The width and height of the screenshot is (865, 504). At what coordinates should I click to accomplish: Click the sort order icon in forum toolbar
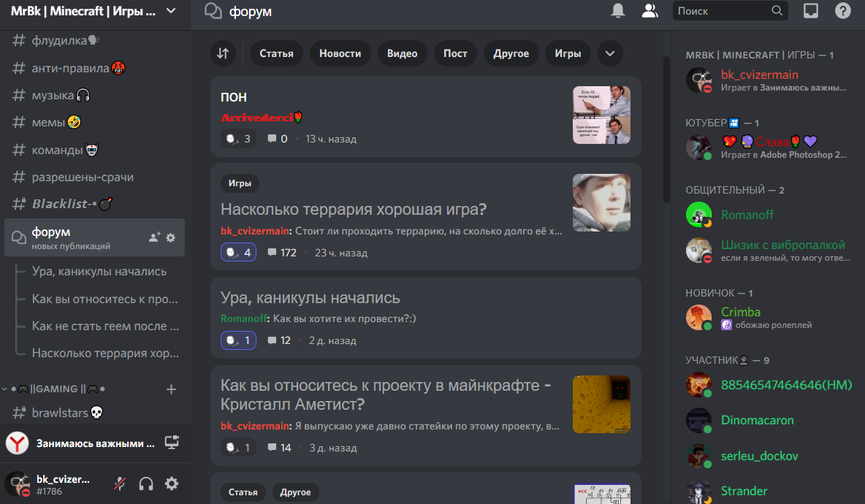click(223, 53)
